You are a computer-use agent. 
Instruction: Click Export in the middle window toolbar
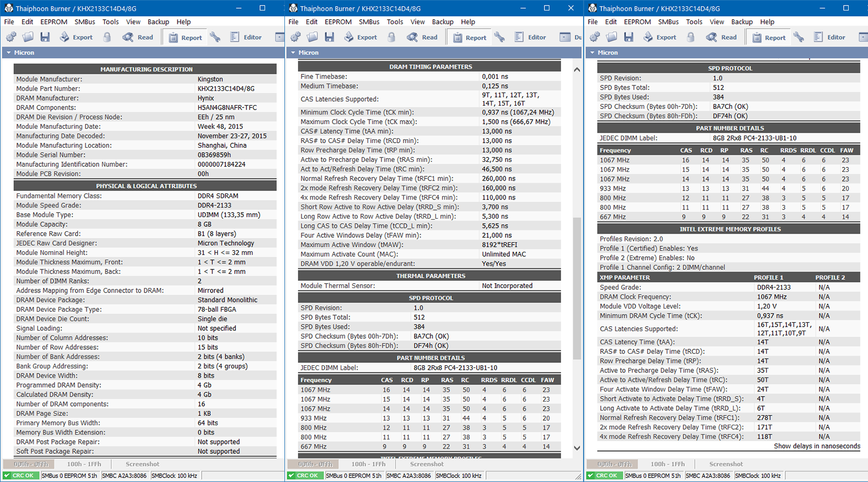(360, 37)
